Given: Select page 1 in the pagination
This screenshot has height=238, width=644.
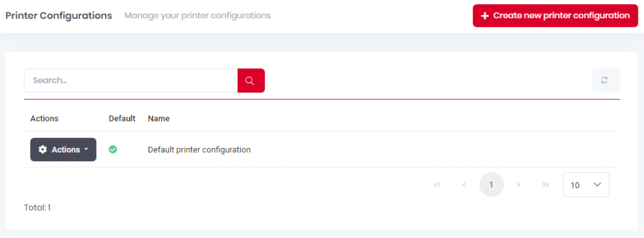Looking at the screenshot, I should pyautogui.click(x=491, y=185).
